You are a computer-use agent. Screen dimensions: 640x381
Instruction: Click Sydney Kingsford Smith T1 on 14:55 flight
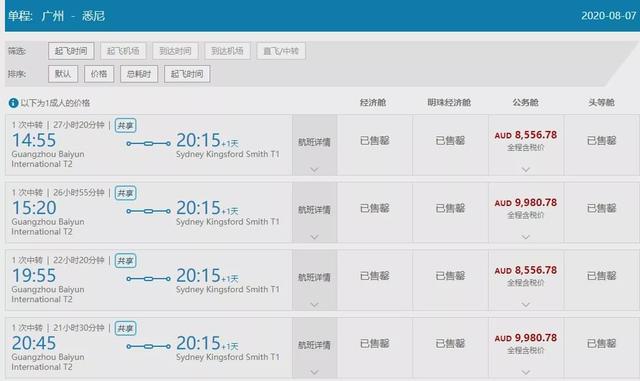(x=228, y=154)
